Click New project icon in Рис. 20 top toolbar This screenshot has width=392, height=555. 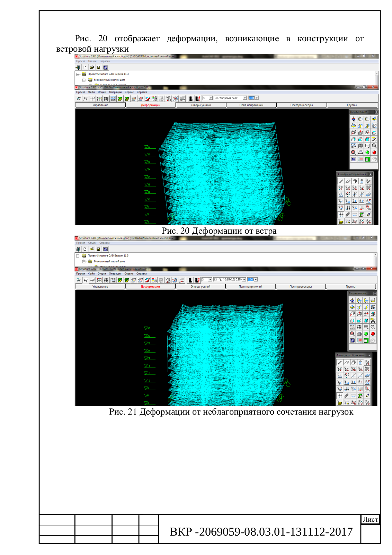click(x=85, y=68)
